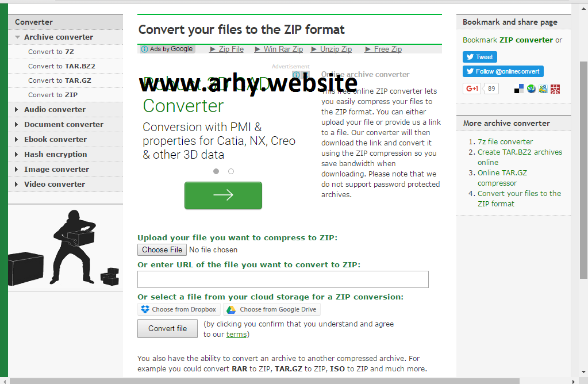Screen dimensions: 588x384
Task: Click the Unzip Zip ad link
Action: 332,49
